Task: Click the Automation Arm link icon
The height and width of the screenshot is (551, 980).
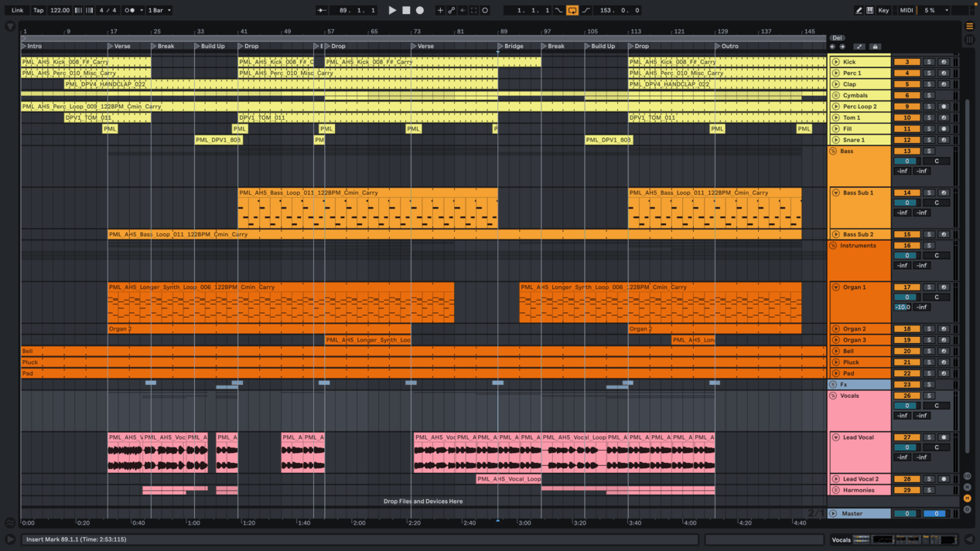Action: click(451, 10)
